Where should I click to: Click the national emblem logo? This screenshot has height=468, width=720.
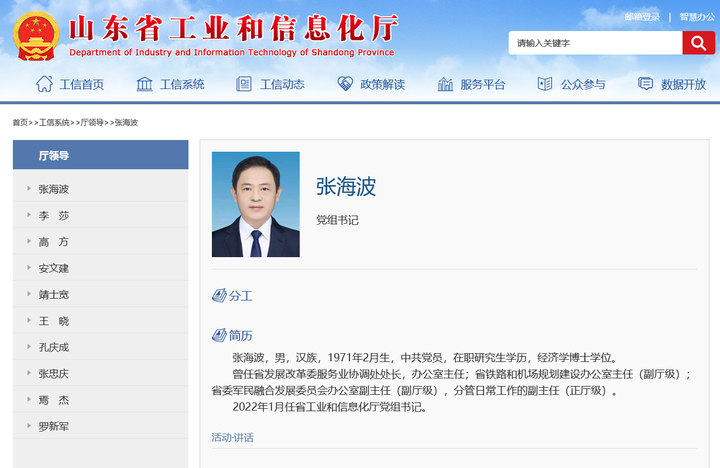click(36, 36)
